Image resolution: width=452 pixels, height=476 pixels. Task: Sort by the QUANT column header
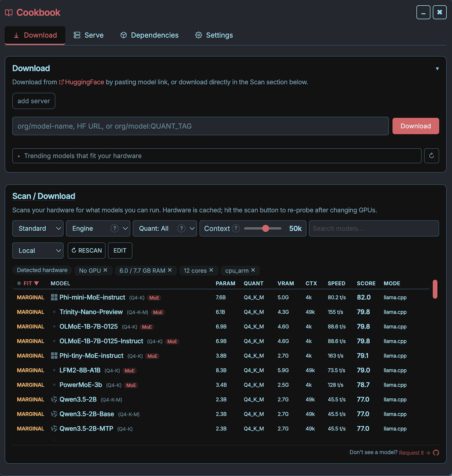pos(254,283)
